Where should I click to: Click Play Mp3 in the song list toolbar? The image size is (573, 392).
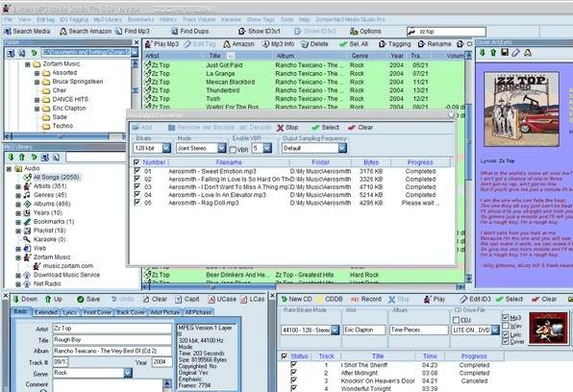point(162,44)
